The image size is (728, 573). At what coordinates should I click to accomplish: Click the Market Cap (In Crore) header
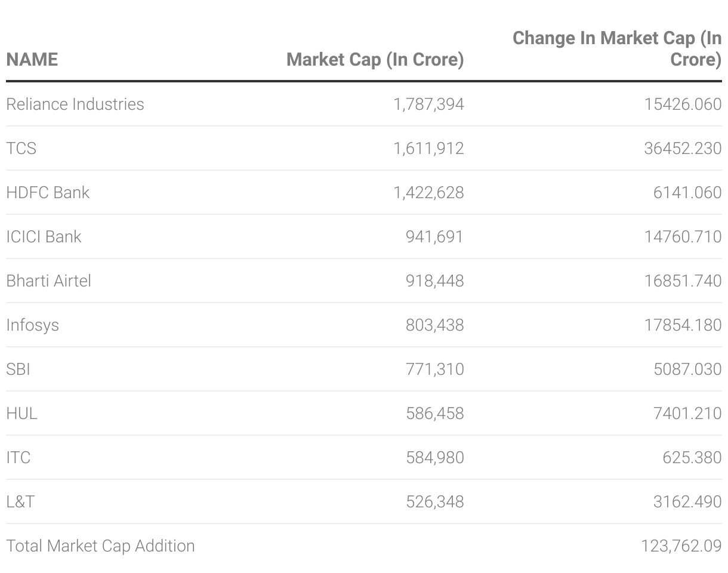[375, 60]
